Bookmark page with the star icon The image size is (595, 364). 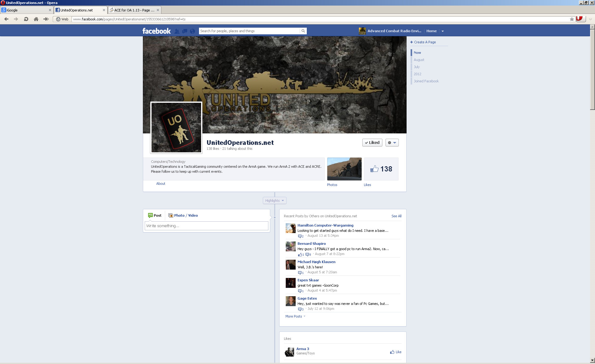click(x=572, y=19)
